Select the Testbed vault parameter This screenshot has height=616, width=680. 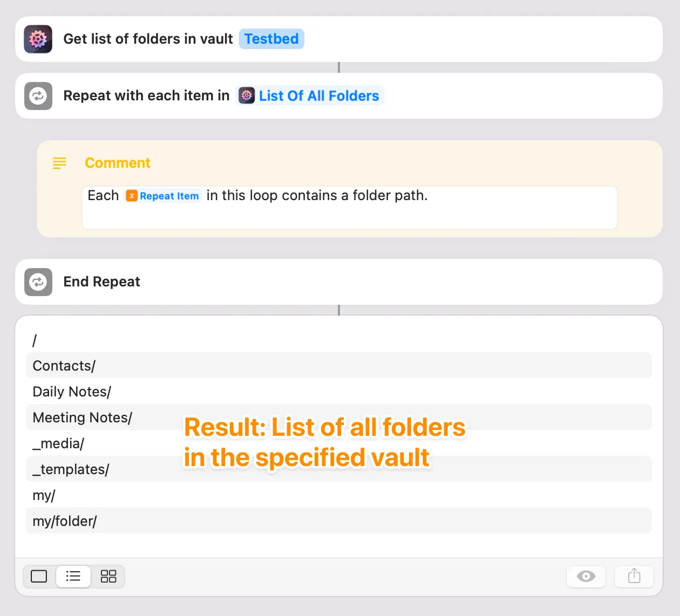(271, 39)
